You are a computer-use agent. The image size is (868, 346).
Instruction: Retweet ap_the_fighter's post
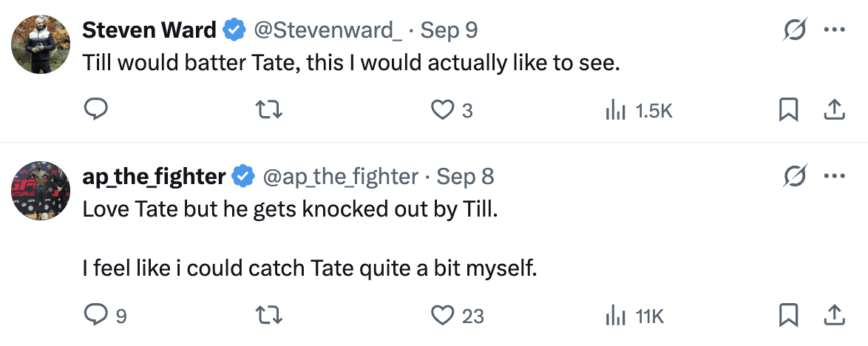pyautogui.click(x=269, y=316)
